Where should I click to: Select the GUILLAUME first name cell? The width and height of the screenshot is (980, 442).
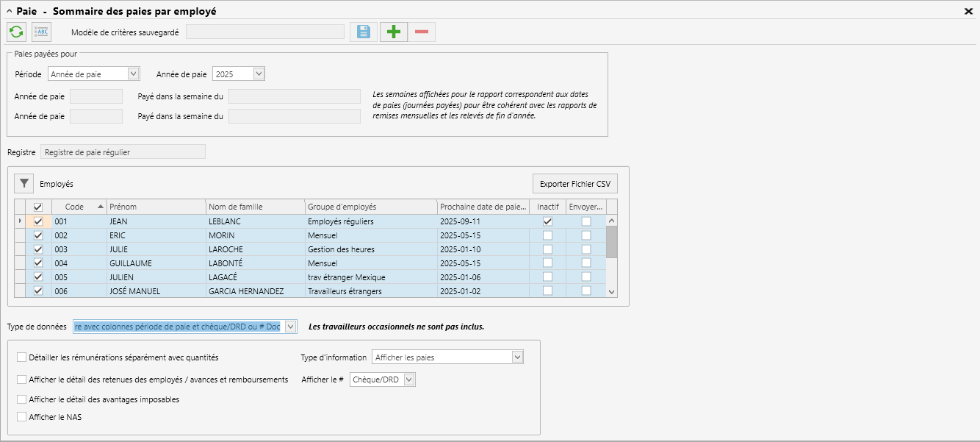(x=156, y=263)
